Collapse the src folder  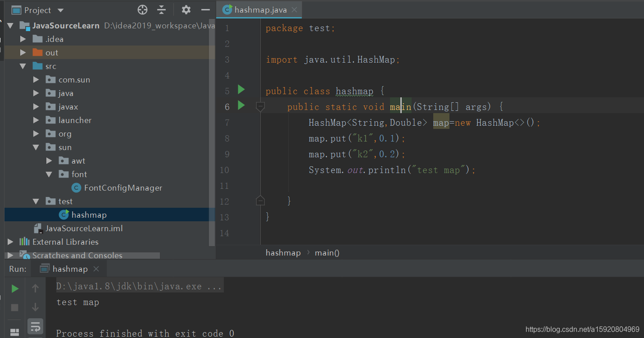tap(23, 66)
